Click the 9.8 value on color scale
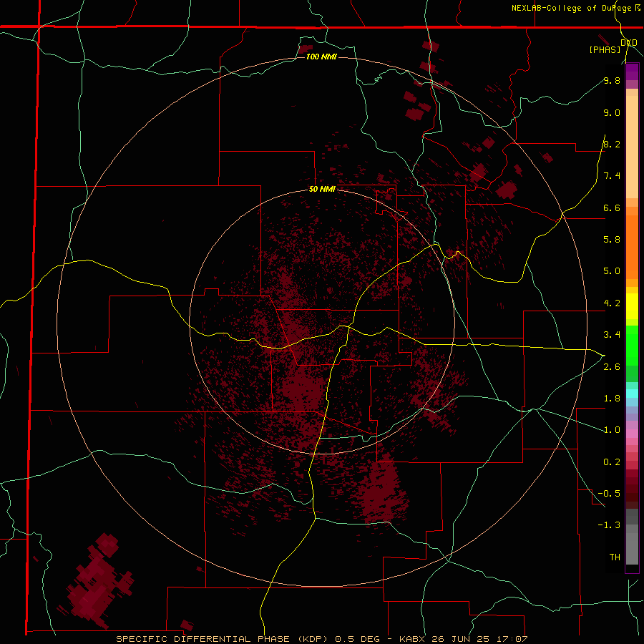Screen dimensions: 644x644 612,80
